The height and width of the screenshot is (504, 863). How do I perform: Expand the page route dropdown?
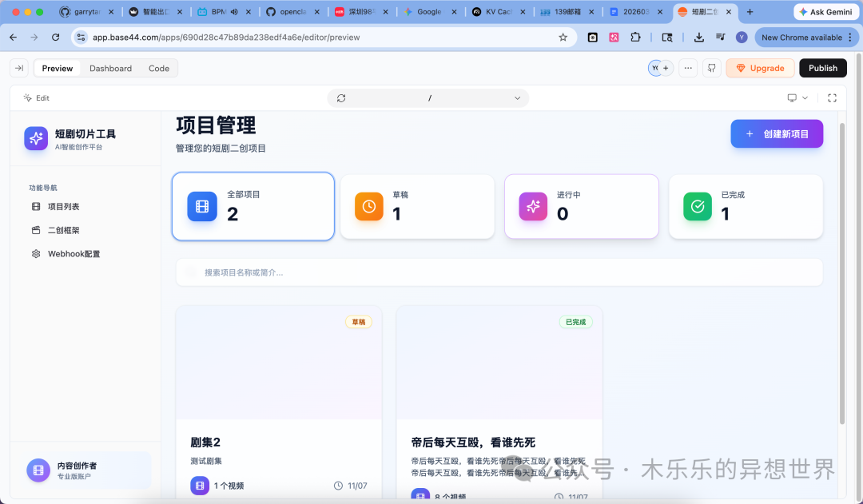tap(518, 98)
